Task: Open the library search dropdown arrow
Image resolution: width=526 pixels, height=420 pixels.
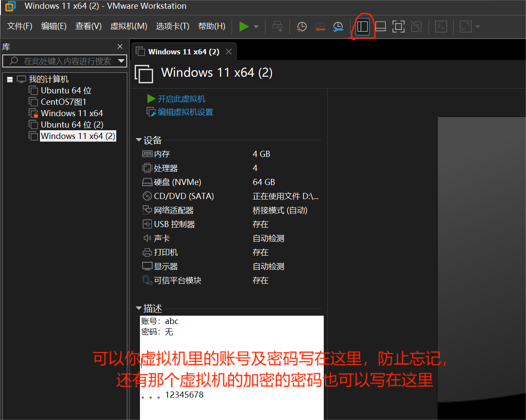Action: tap(122, 61)
